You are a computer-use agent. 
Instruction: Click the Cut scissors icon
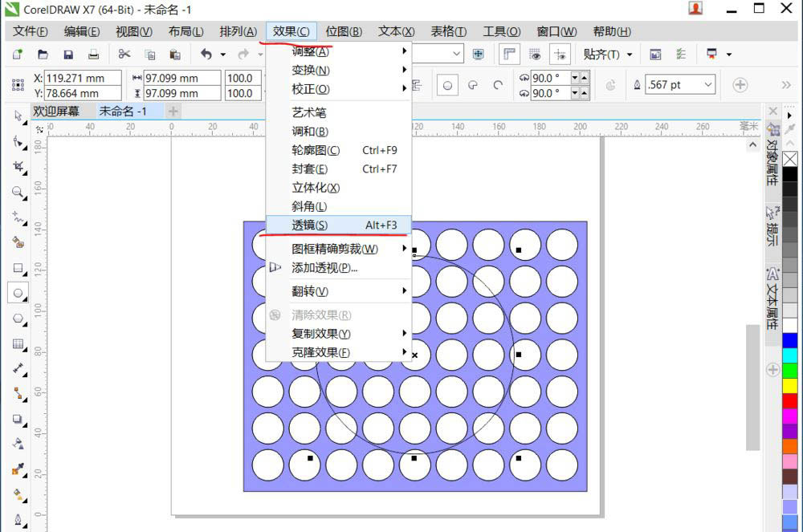click(124, 55)
